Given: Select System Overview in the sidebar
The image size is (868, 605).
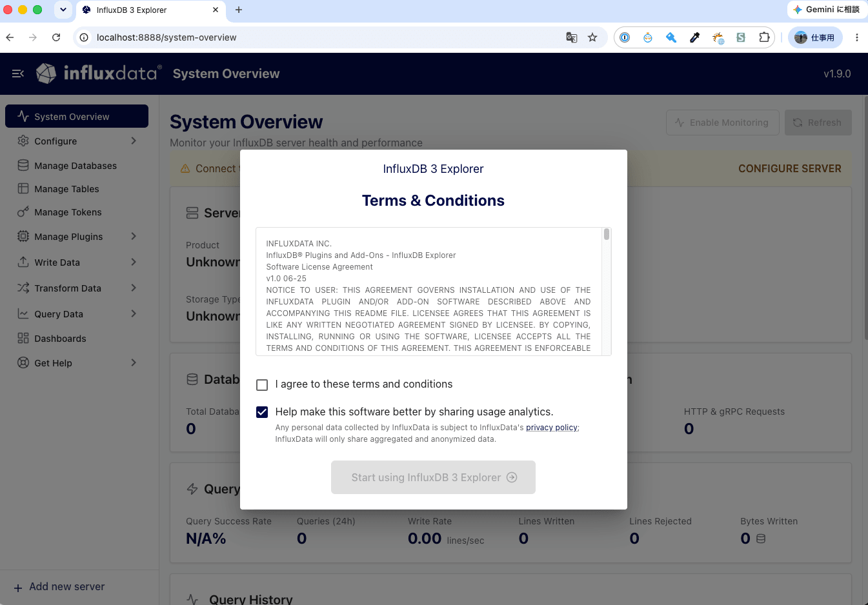Looking at the screenshot, I should [77, 116].
